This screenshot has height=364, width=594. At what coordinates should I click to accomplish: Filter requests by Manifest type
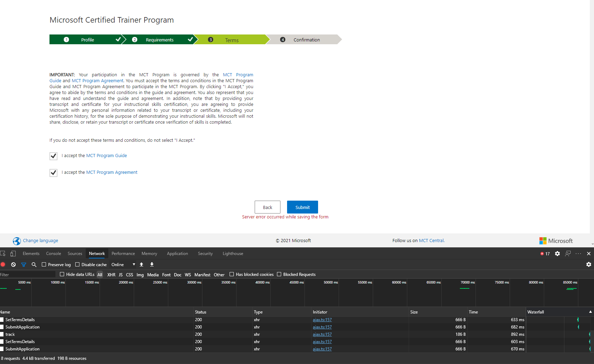click(202, 274)
